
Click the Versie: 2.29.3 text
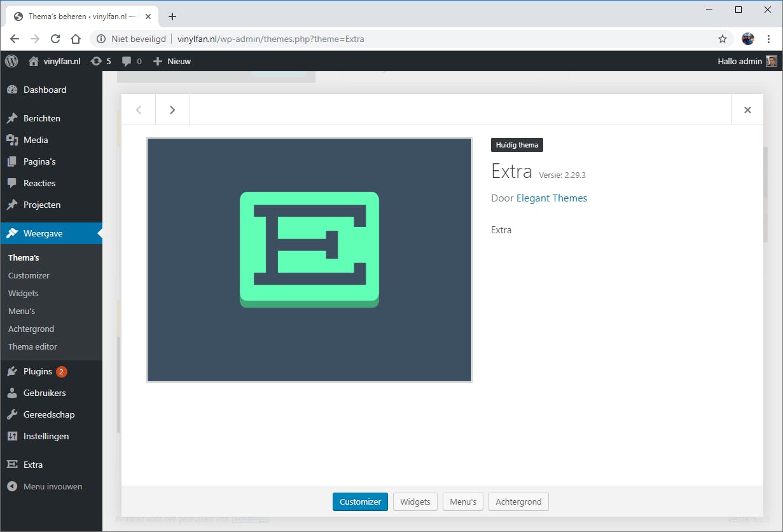(562, 175)
